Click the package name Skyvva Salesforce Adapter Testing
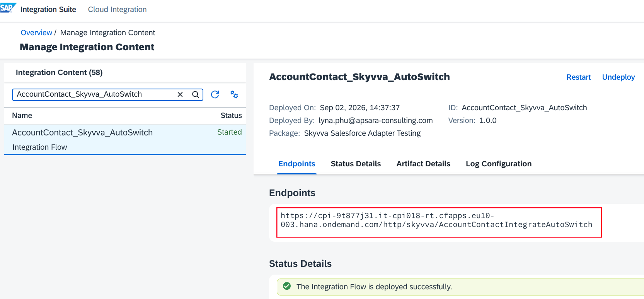 [x=362, y=133]
